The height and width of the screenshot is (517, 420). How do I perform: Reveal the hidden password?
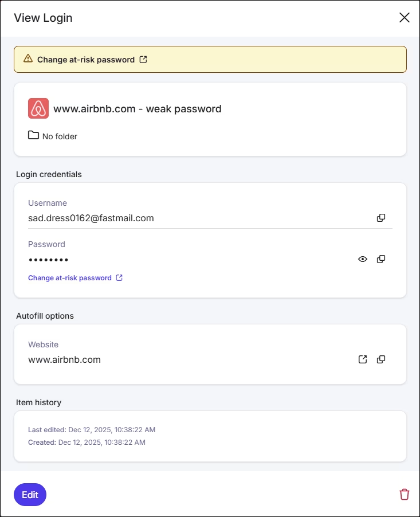(362, 259)
